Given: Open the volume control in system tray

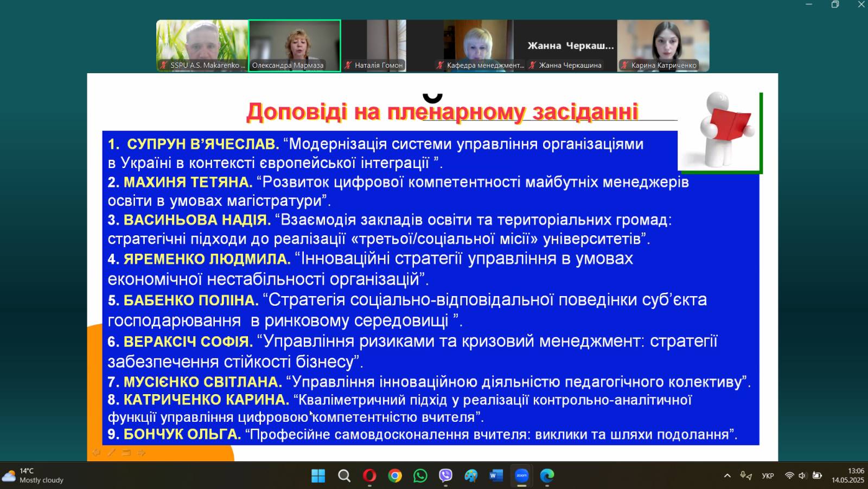Looking at the screenshot, I should [802, 476].
